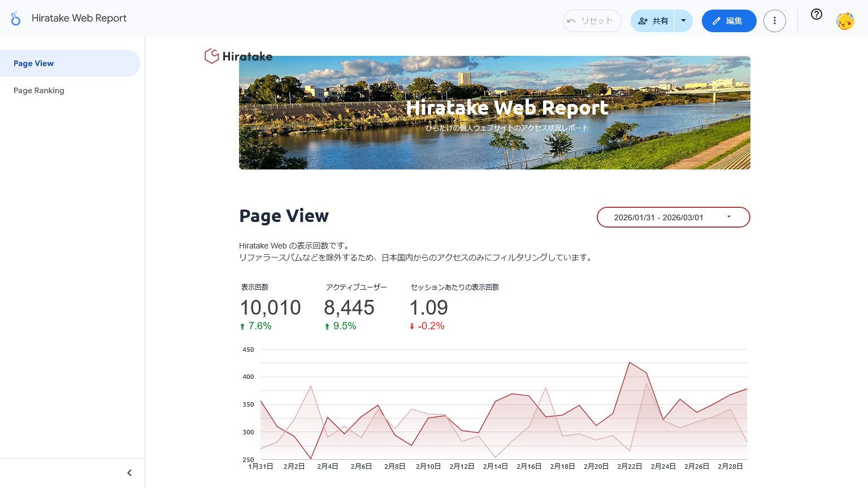Viewport: 868px width, 488px height.
Task: Click the pencil icon on 編集 button
Action: click(x=718, y=20)
